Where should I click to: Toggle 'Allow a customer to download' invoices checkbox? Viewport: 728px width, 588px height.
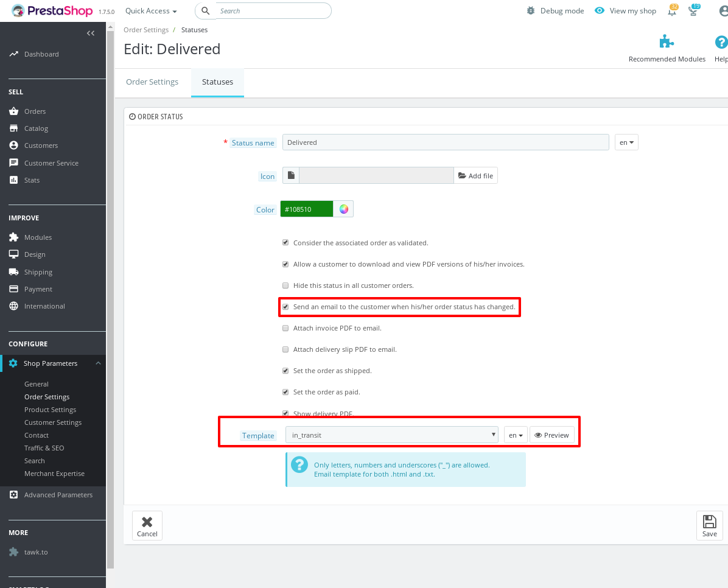[x=285, y=264]
